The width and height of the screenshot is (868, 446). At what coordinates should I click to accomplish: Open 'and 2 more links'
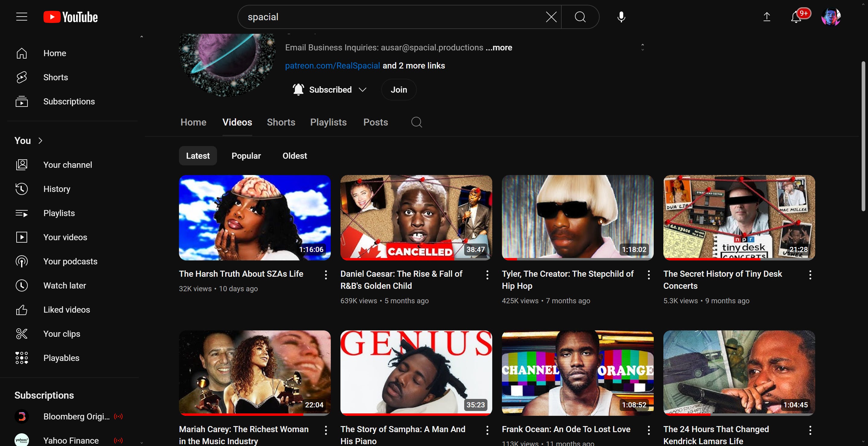click(413, 66)
